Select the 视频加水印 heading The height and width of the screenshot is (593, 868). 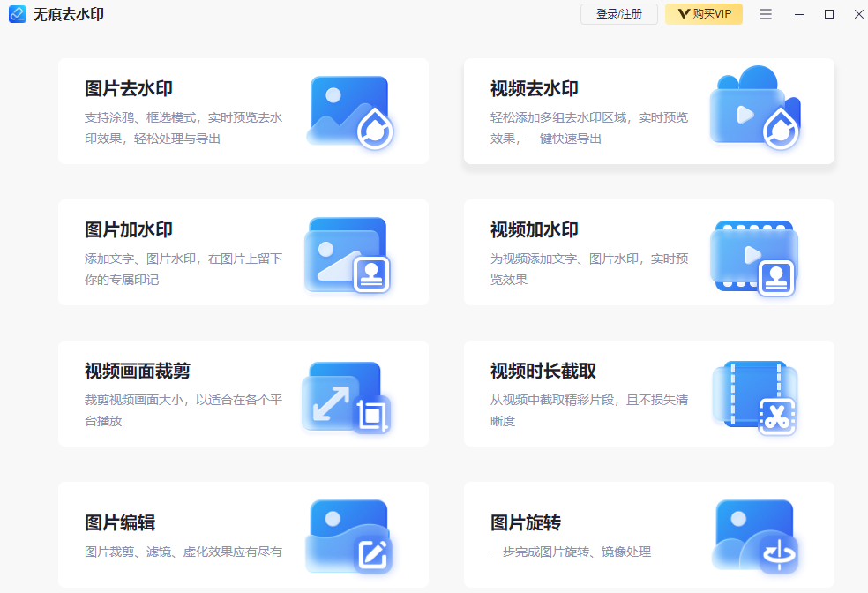pyautogui.click(x=535, y=229)
